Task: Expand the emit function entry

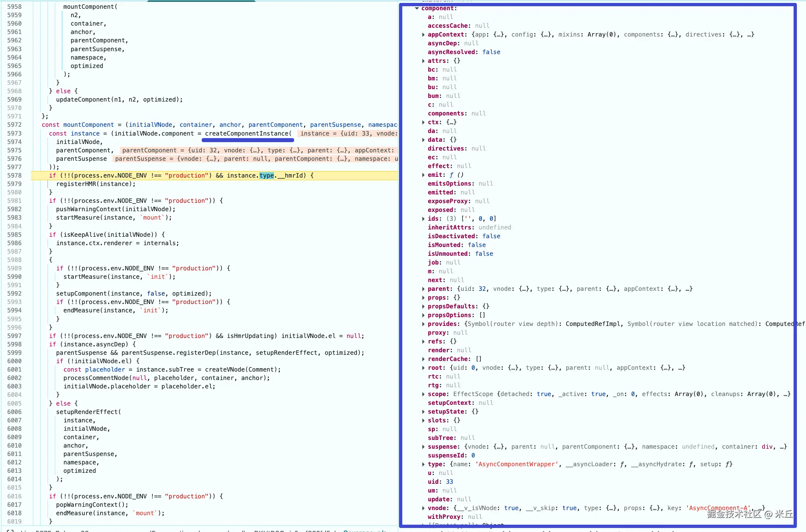Action: [423, 175]
